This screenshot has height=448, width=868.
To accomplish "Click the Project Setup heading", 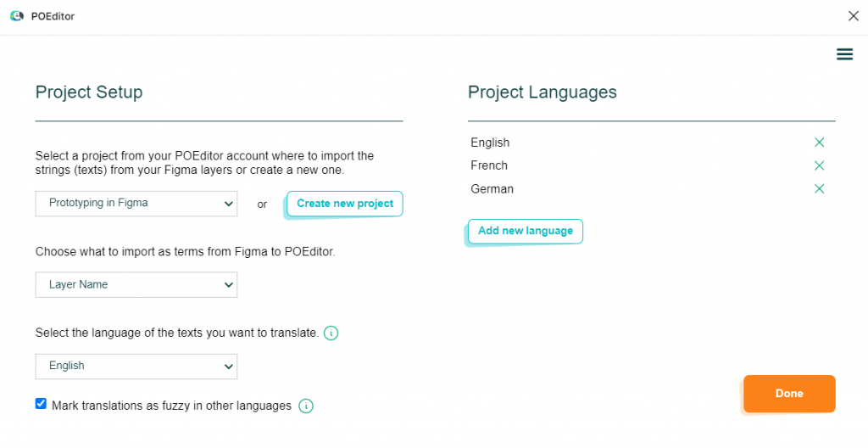I will (x=89, y=92).
